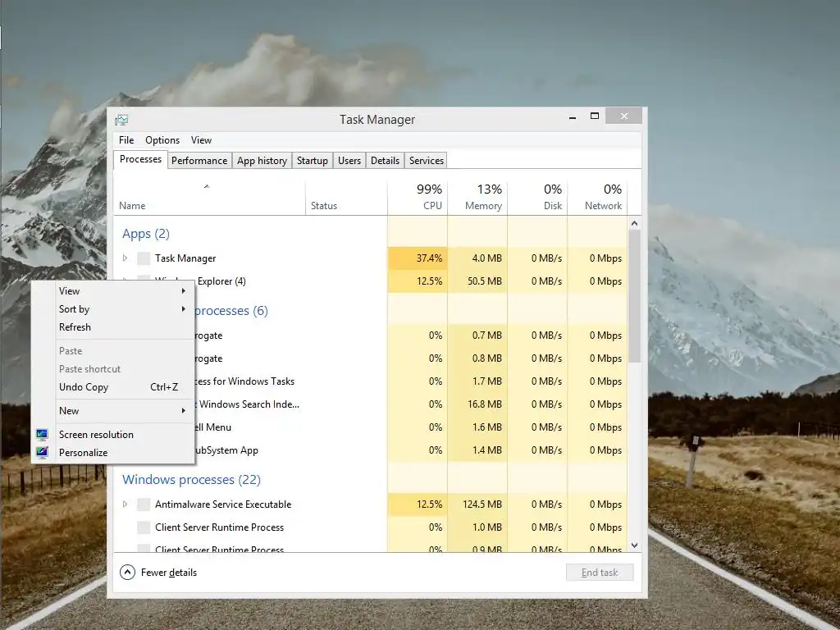Click the vertical scrollbar thumb

(x=634, y=296)
